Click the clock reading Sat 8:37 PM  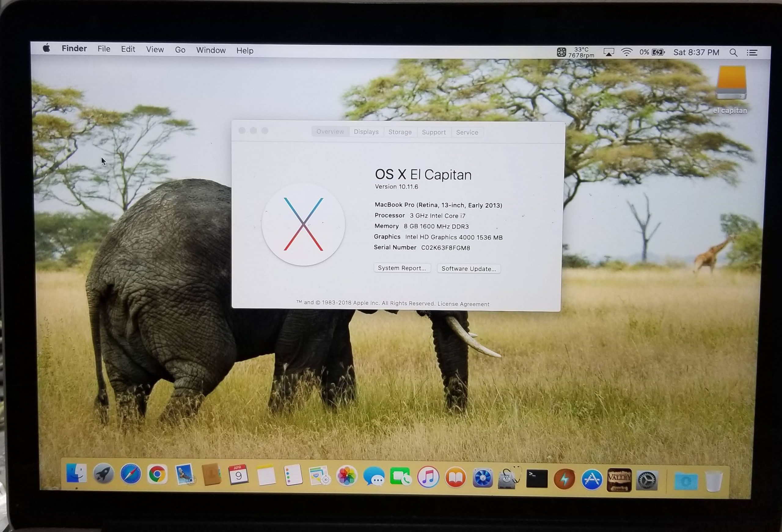coord(696,53)
